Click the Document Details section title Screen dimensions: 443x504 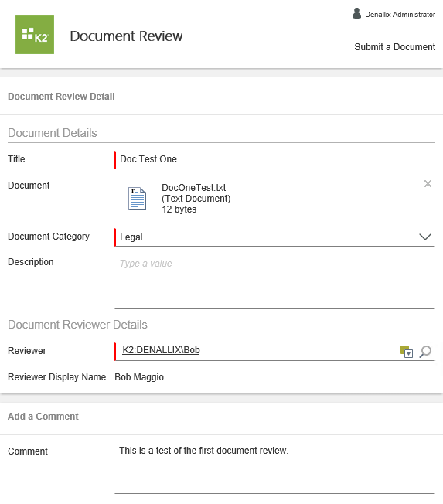[53, 133]
